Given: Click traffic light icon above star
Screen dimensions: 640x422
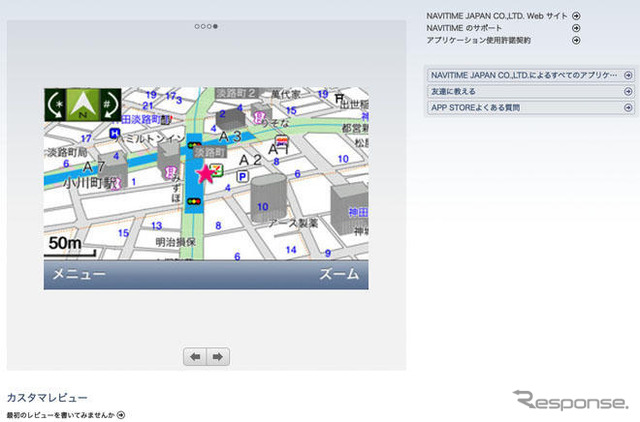Looking at the screenshot, I should [194, 145].
